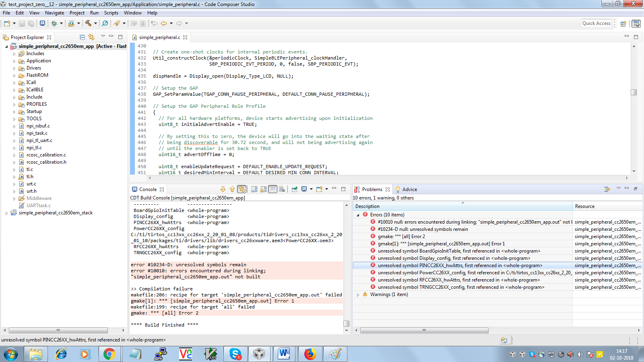Click the Quick Access search field

pyautogui.click(x=596, y=23)
